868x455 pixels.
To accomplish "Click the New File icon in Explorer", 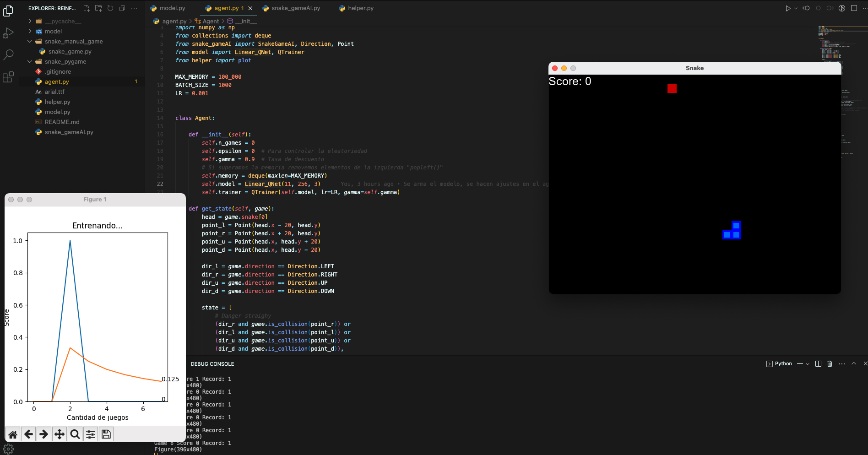I will (x=87, y=8).
